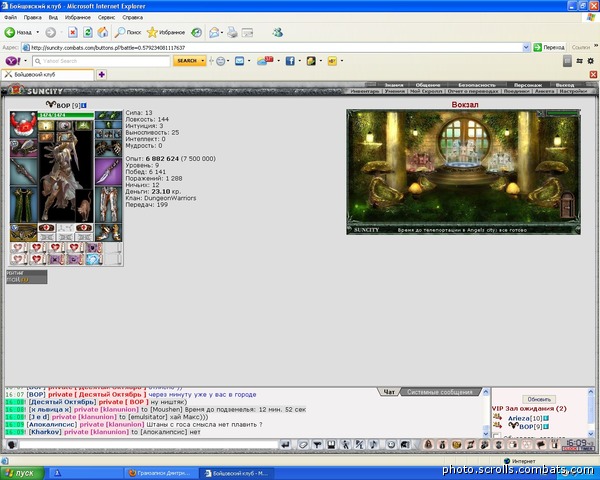The image size is (600, 480).
Task: Open the Инвентарь link
Action: point(365,91)
